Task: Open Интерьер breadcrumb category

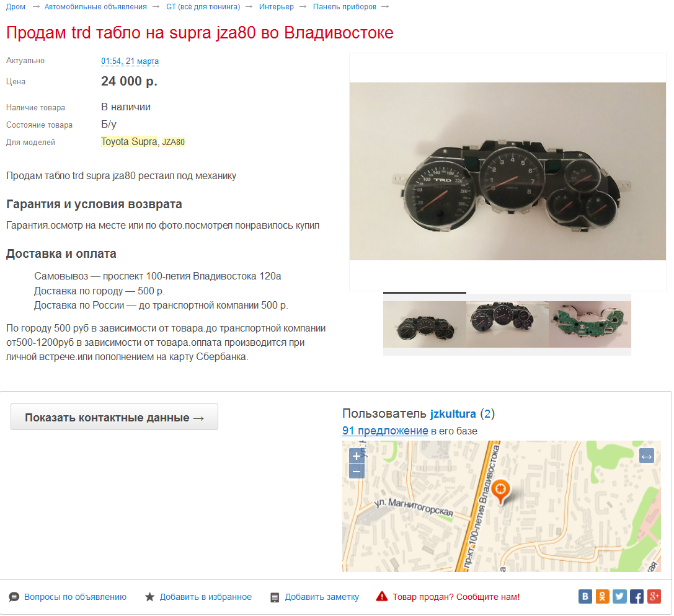Action: (x=277, y=7)
